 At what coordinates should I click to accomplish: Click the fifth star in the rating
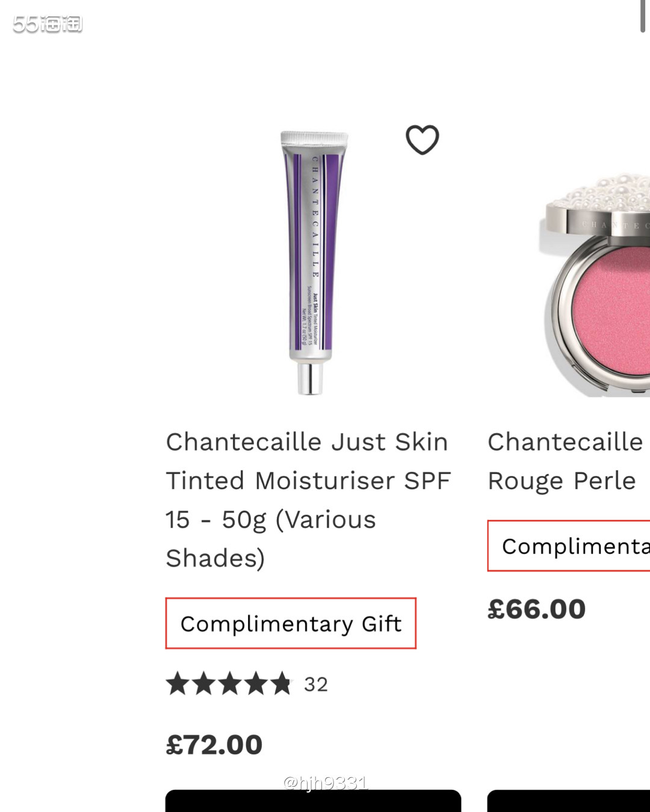280,684
